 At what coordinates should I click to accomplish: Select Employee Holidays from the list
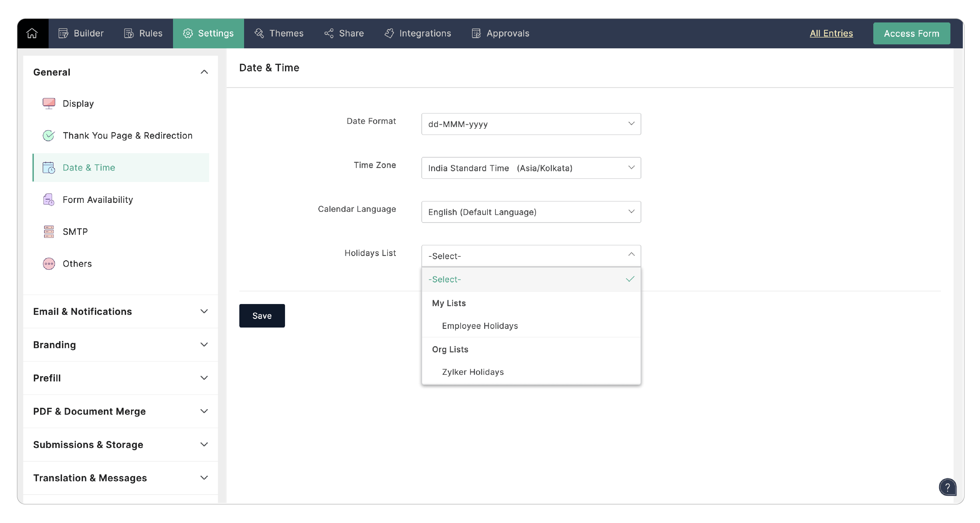point(479,326)
